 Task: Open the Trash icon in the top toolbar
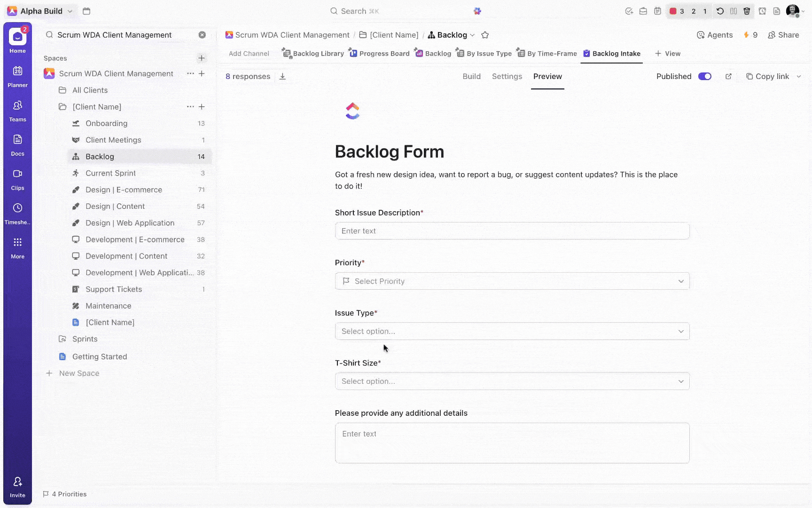[x=747, y=11]
